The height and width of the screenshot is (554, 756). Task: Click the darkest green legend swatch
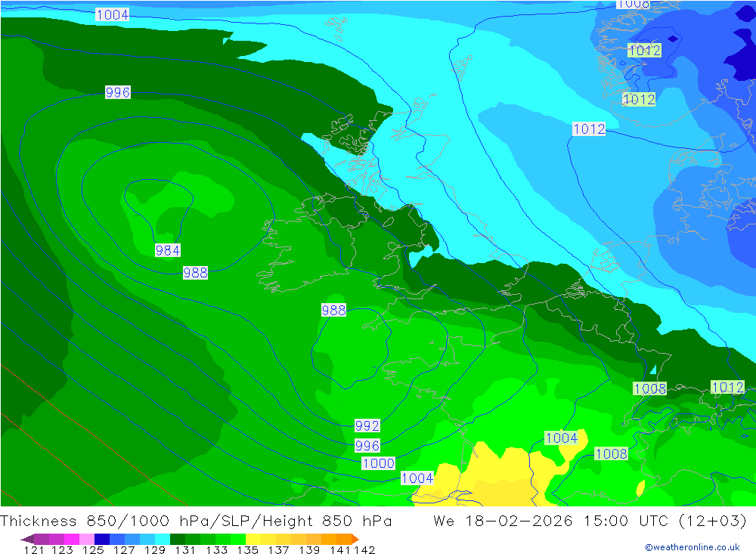178,539
